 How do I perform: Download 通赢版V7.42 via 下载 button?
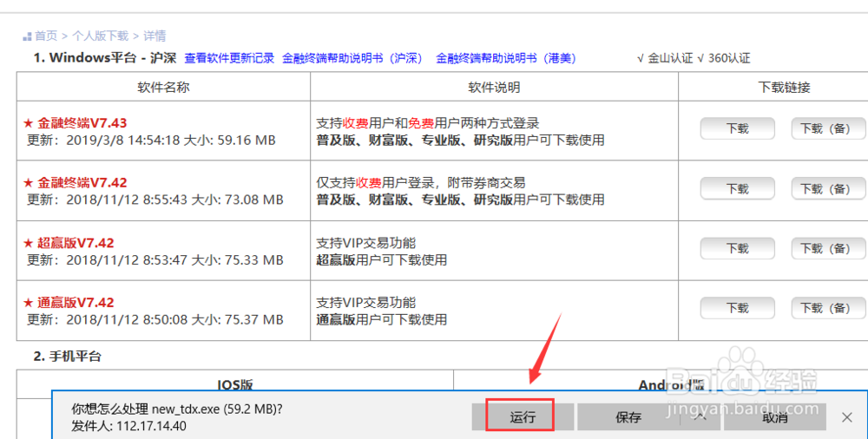click(x=737, y=308)
